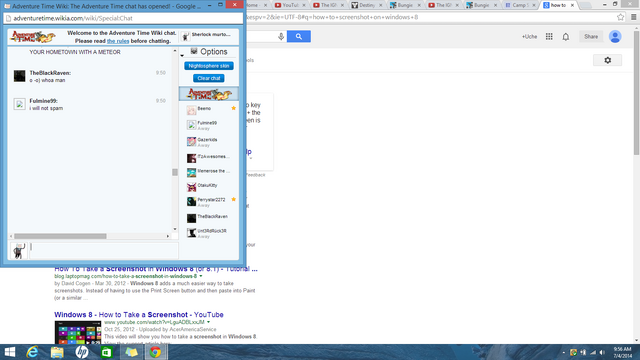
Task: Close the 'how to' tab
Action: pos(572,5)
